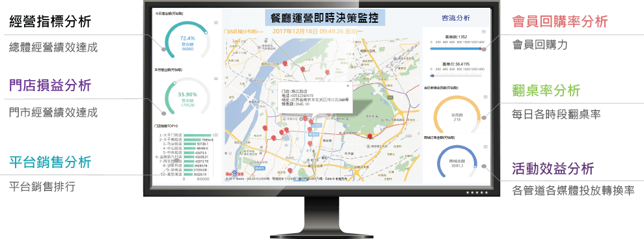
Task: Click the 門市經營績效達成 caption
Action: coord(53,113)
